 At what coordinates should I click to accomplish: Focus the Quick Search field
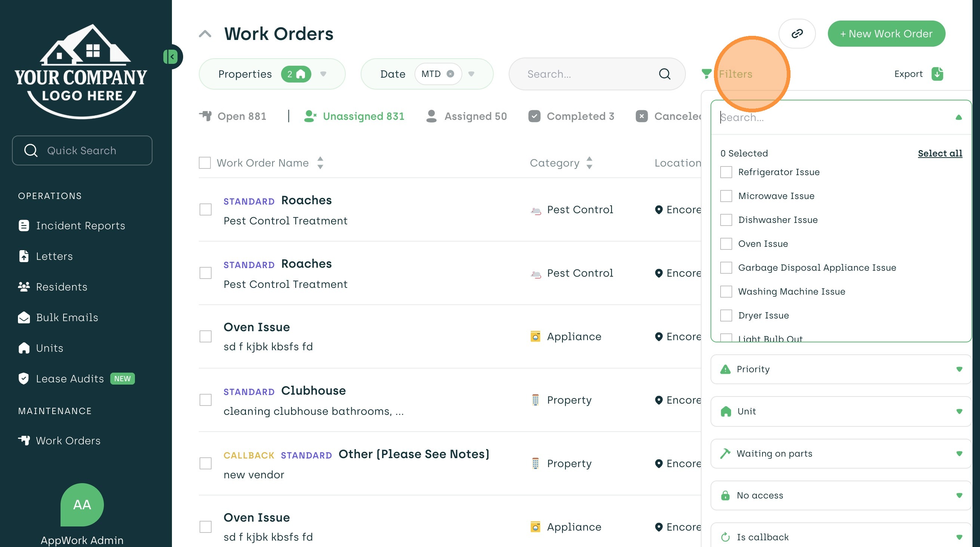82,150
